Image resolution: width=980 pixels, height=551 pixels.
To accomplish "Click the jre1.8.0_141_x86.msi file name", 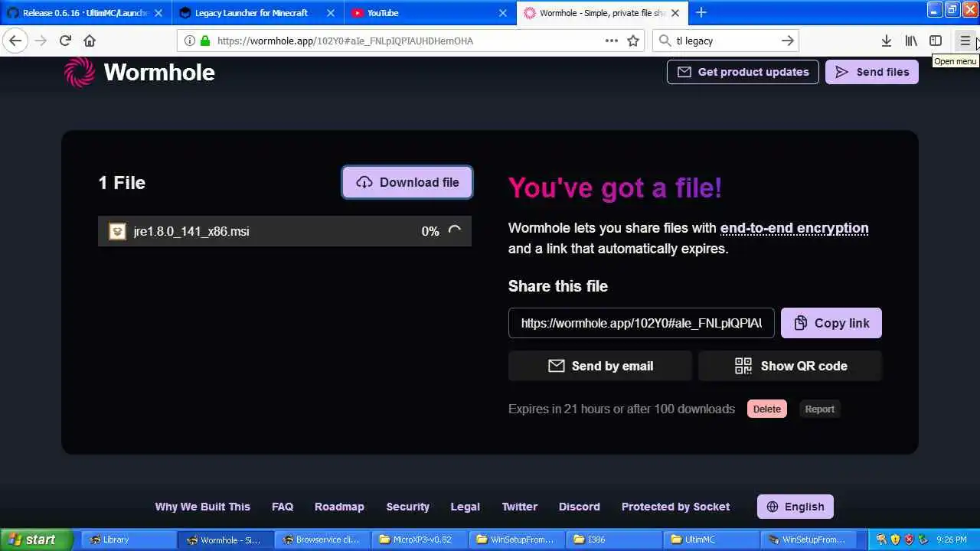I will pyautogui.click(x=191, y=231).
